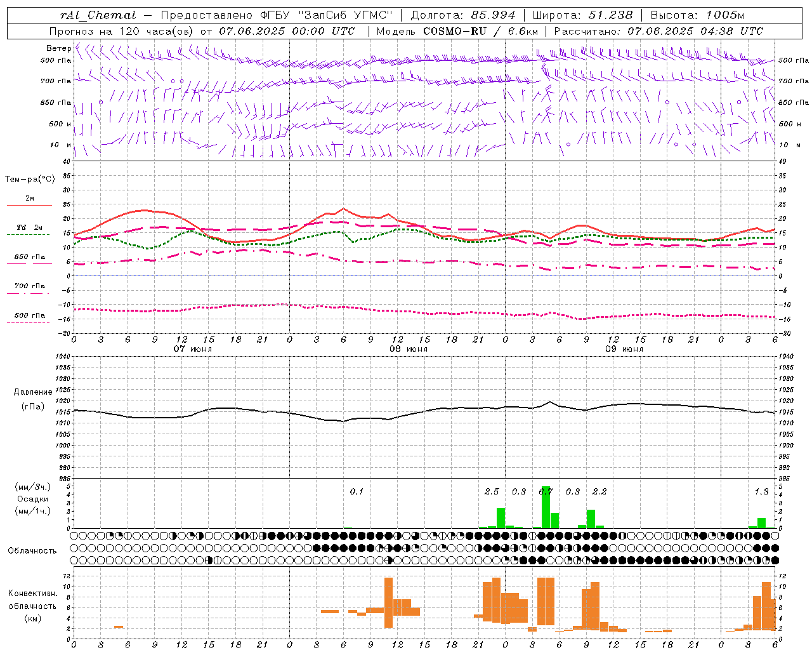Viewport: 812px width, 650px height.
Task: Click the (мм/3ч.) precipitation unit label
Action: point(33,487)
